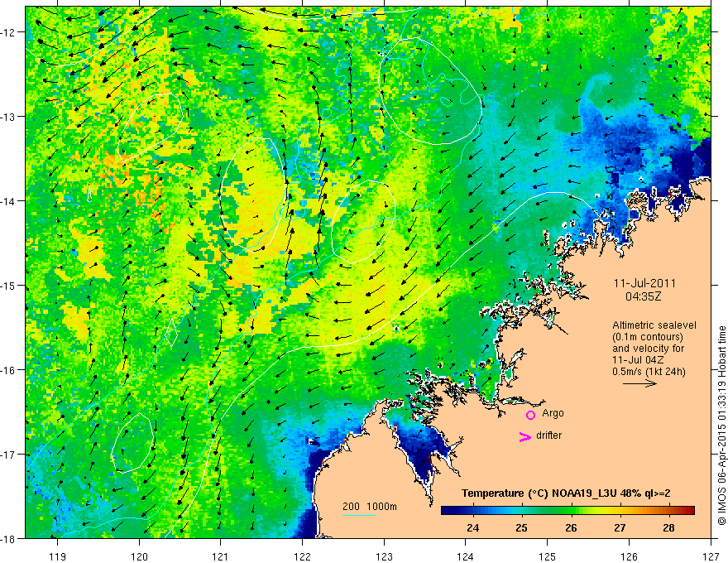Image resolution: width=728 pixels, height=563 pixels.
Task: Click the 'and velocity for' text line
Action: pos(648,349)
